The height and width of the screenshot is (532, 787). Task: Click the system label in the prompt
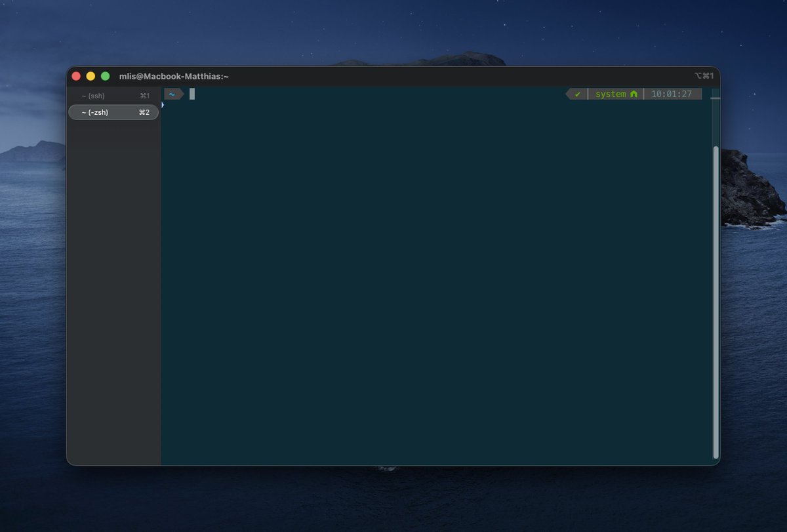click(611, 94)
